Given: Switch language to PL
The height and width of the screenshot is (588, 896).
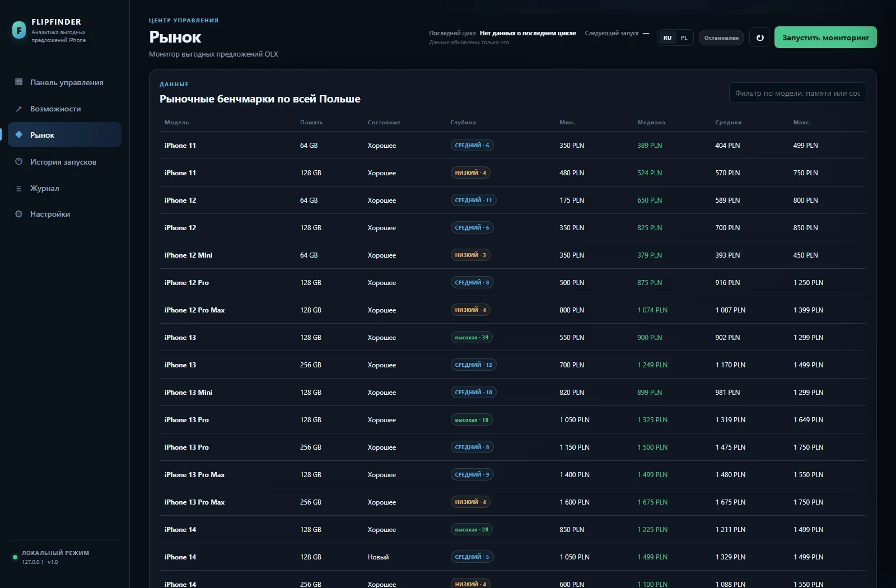Looking at the screenshot, I should [x=684, y=38].
